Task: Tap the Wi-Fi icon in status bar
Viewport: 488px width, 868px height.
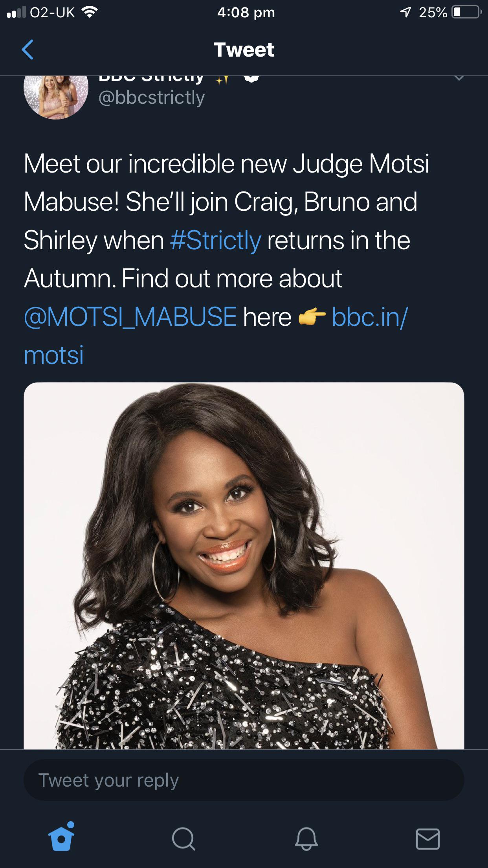Action: (x=89, y=13)
